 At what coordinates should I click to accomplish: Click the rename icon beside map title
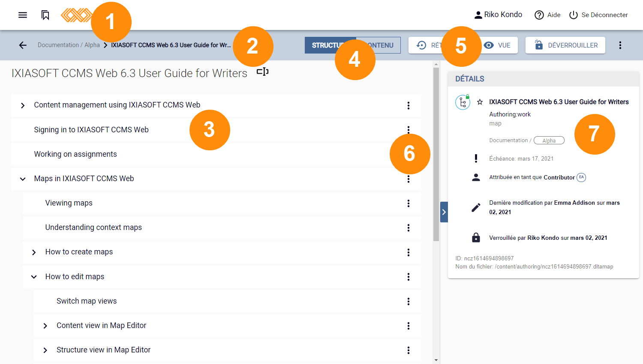(262, 72)
